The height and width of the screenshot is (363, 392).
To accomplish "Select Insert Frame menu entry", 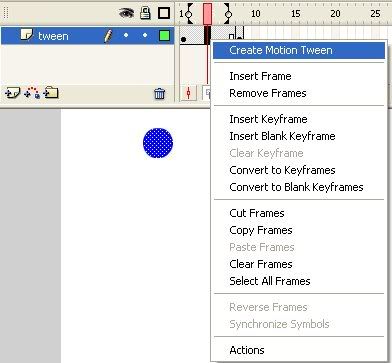I will pyautogui.click(x=260, y=76).
